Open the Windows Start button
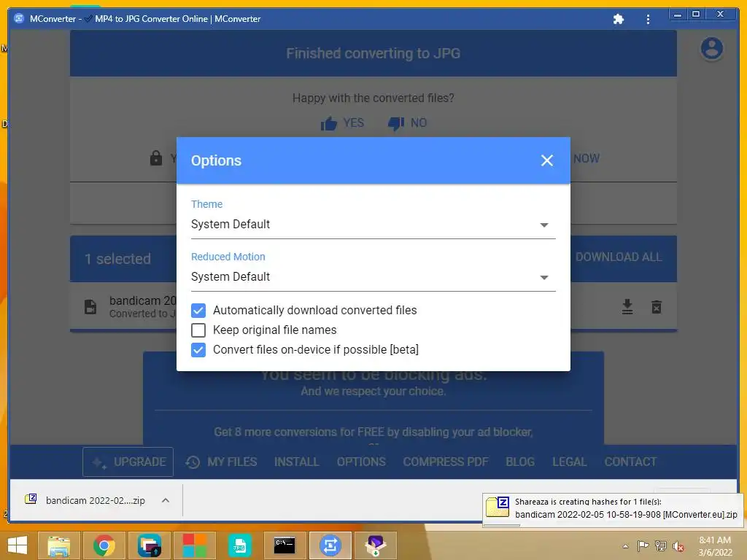 click(x=18, y=545)
